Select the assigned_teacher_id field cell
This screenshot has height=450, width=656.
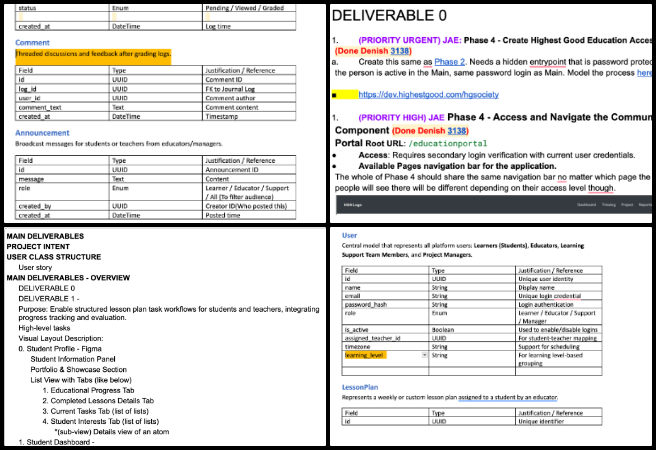pyautogui.click(x=385, y=338)
